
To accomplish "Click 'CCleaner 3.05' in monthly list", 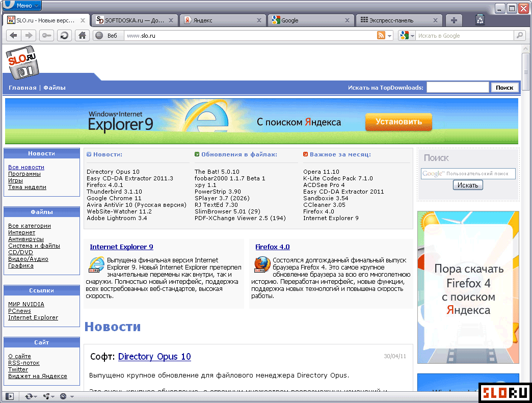I will point(324,205).
